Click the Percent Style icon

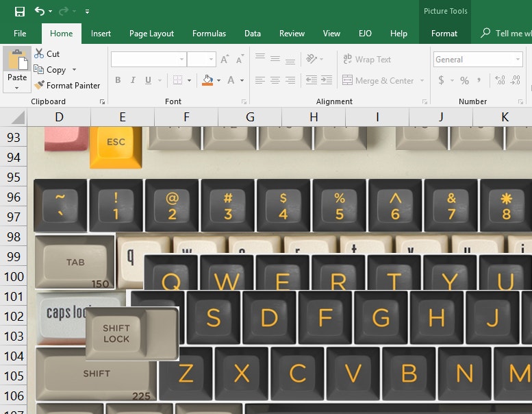pyautogui.click(x=464, y=81)
